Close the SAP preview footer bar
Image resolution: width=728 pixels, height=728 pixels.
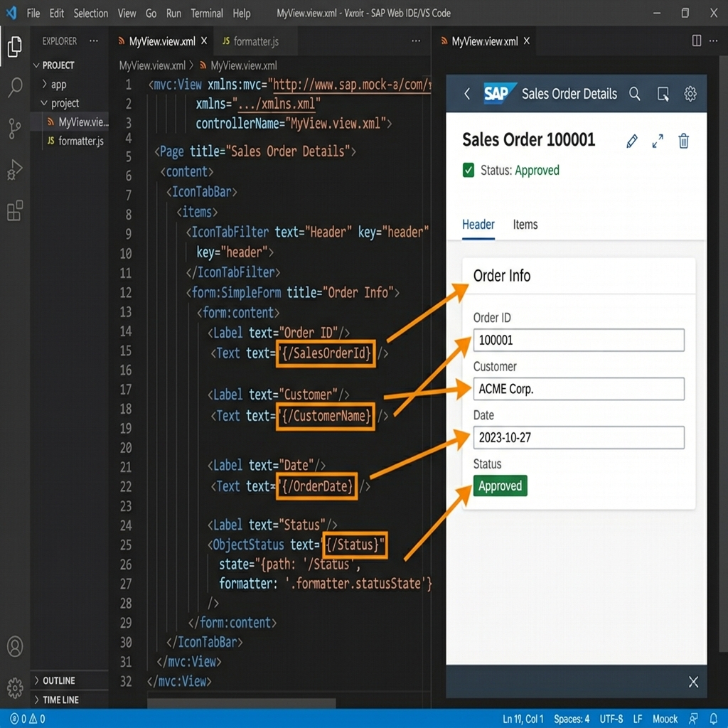(694, 682)
